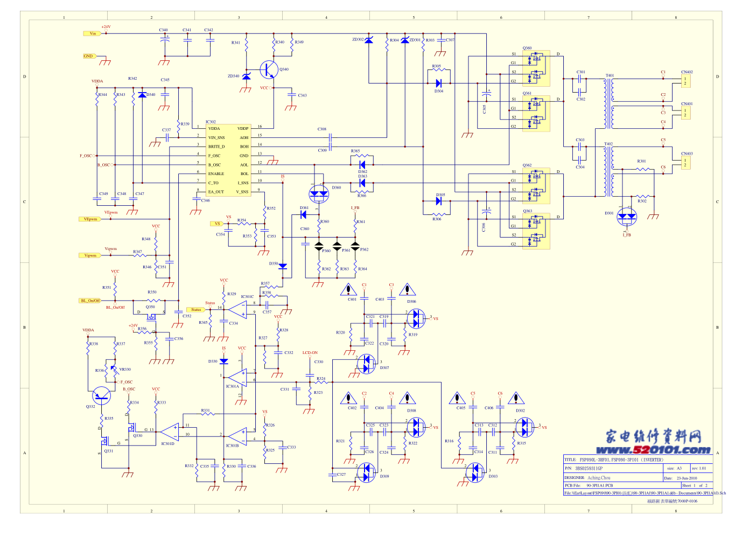Viewport: 756px width, 535px height.
Task: Click the yellow Status port label
Action: (195, 310)
